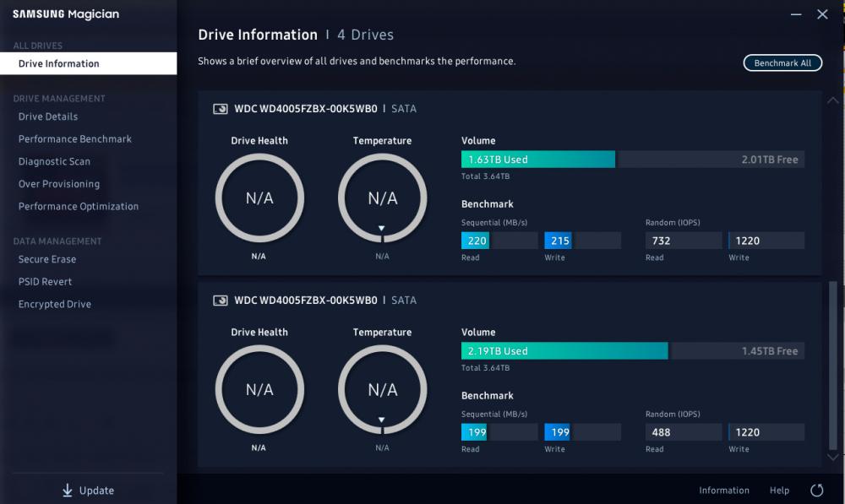Viewport: 845px width, 504px height.
Task: Click the 2.01TB Free text
Action: [x=770, y=160]
